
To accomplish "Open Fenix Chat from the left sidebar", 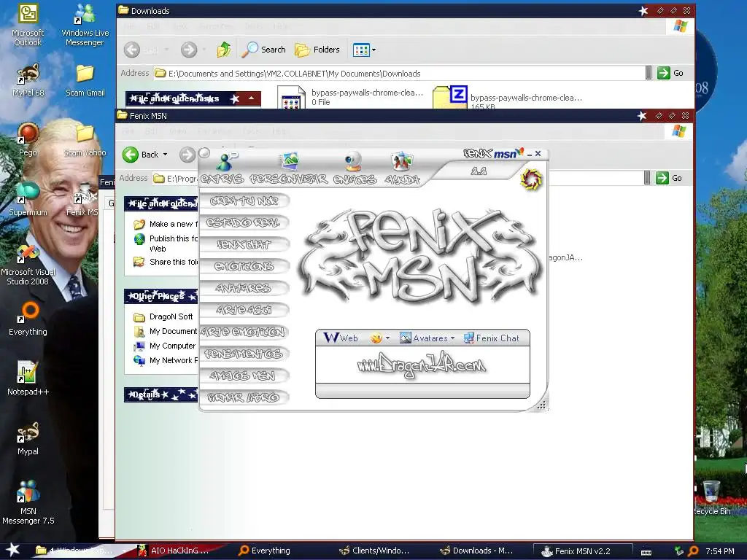I will point(244,245).
